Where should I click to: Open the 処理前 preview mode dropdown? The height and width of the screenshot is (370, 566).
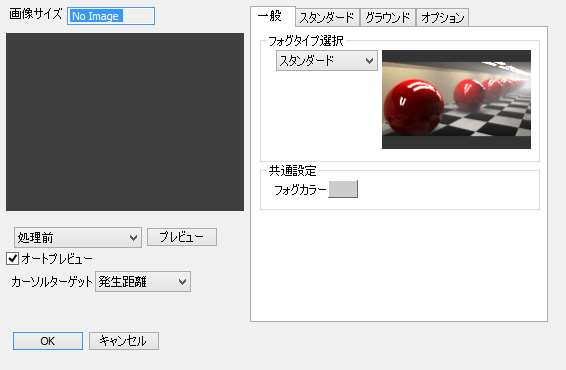tap(78, 238)
